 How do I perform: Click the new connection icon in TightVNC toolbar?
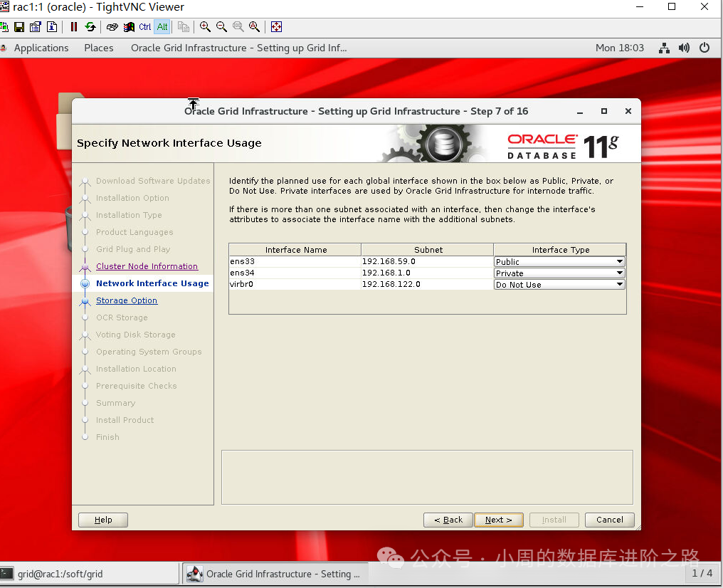[x=4, y=27]
